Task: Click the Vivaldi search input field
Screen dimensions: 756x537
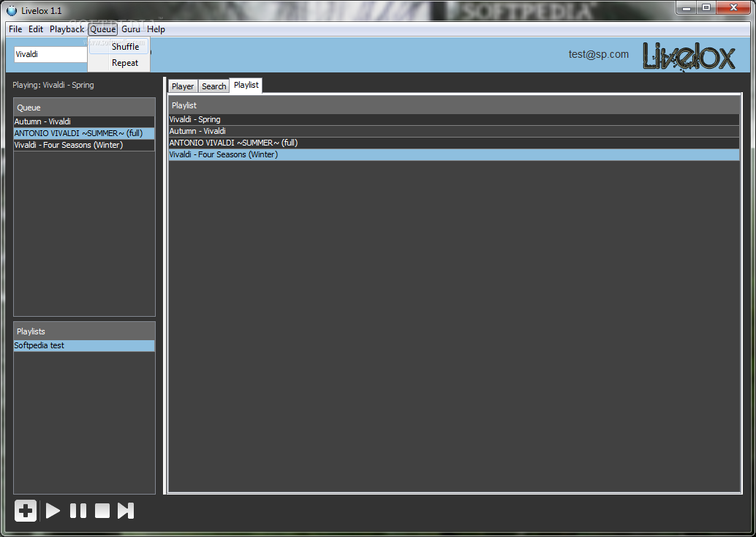Action: coord(50,54)
